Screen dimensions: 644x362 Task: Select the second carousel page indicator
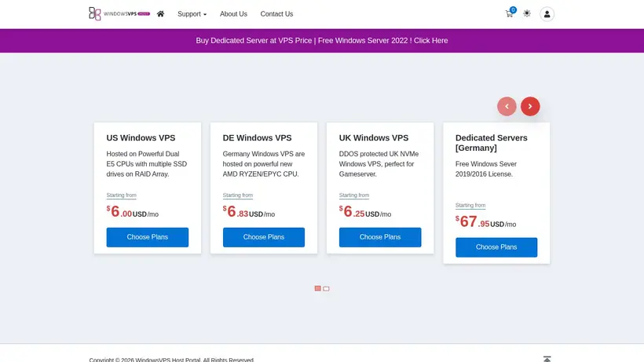[x=326, y=288]
